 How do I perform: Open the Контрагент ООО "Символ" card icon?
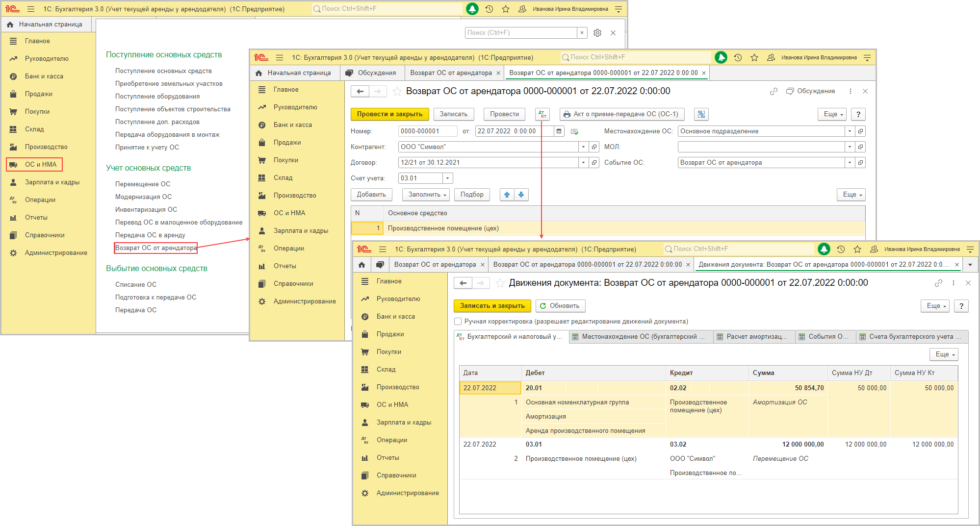click(594, 147)
